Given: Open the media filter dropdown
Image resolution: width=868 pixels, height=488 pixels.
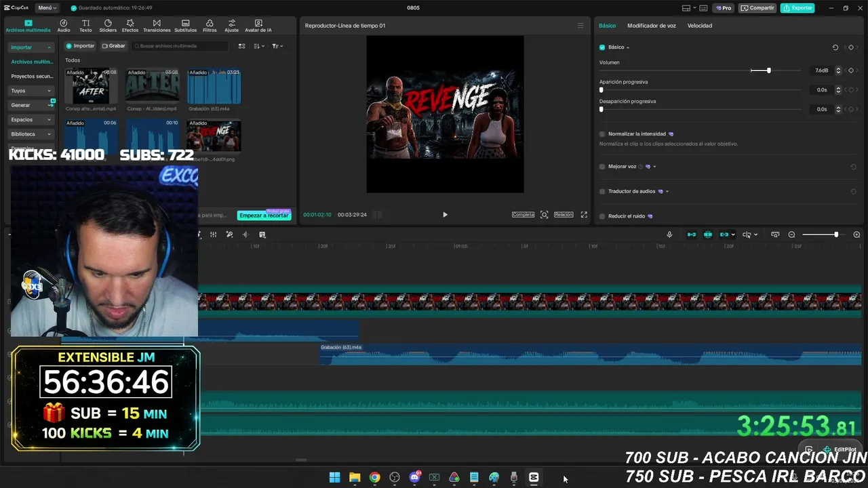Looking at the screenshot, I should coord(277,46).
